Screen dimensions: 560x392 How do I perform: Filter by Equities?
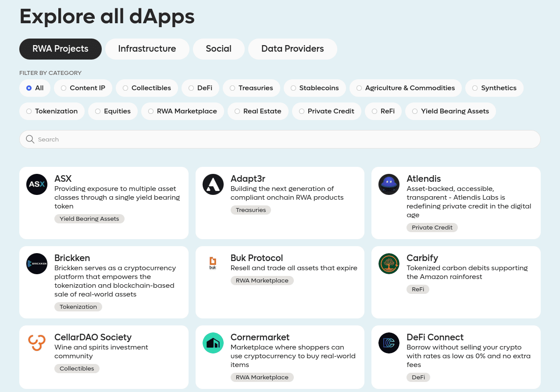tap(113, 111)
